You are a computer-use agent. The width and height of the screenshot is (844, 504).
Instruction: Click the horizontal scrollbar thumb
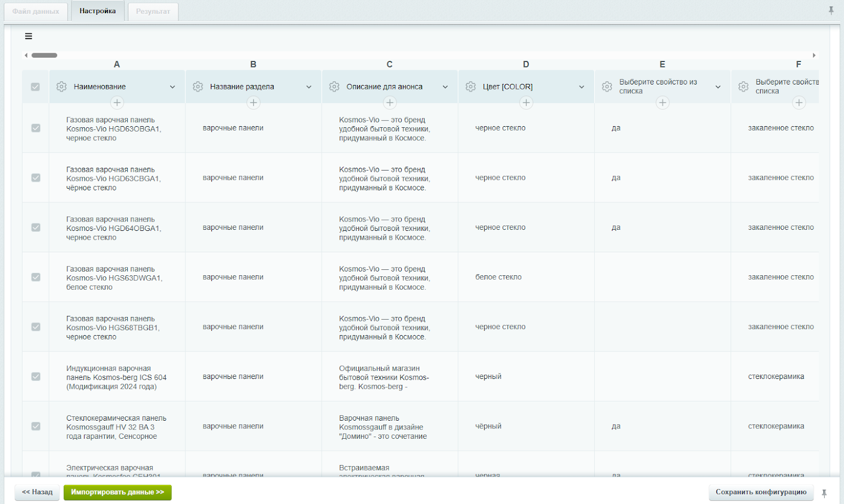pyautogui.click(x=44, y=55)
